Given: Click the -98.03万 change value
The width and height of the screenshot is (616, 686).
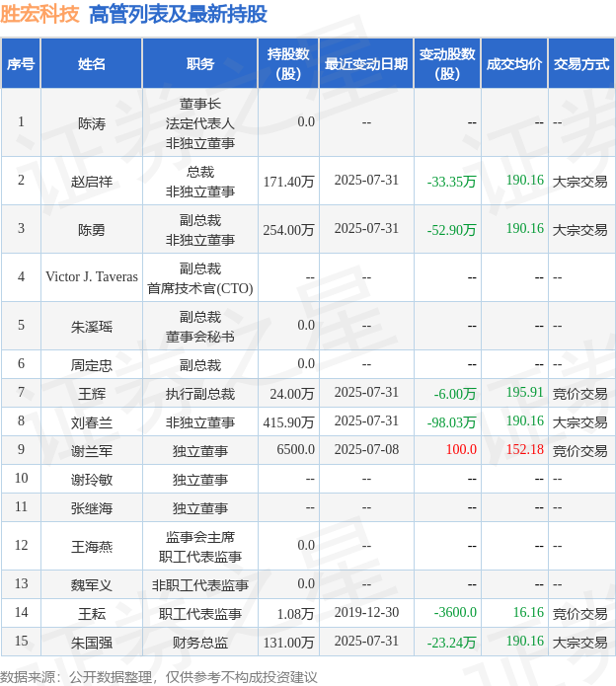Looking at the screenshot, I should pyautogui.click(x=451, y=422).
